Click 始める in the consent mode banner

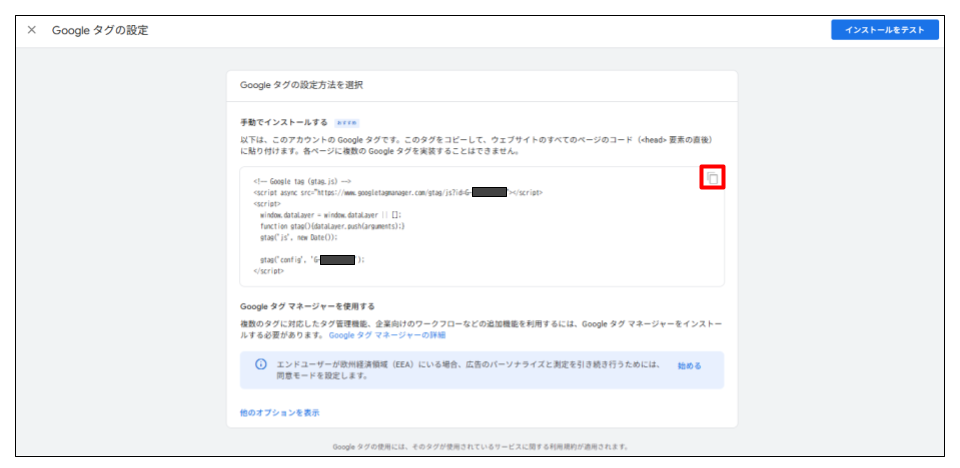tap(689, 366)
